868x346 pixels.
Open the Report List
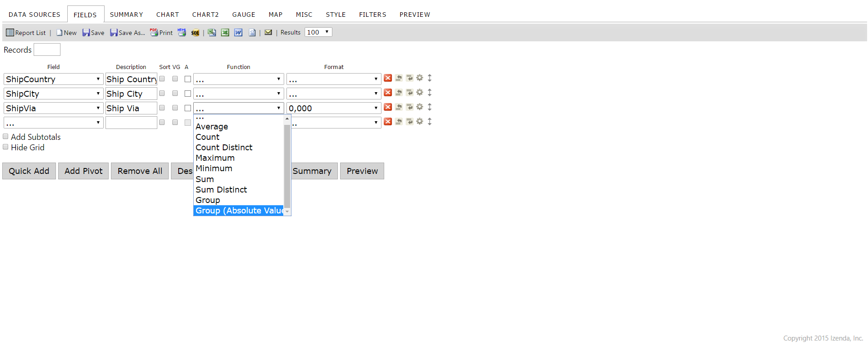26,33
